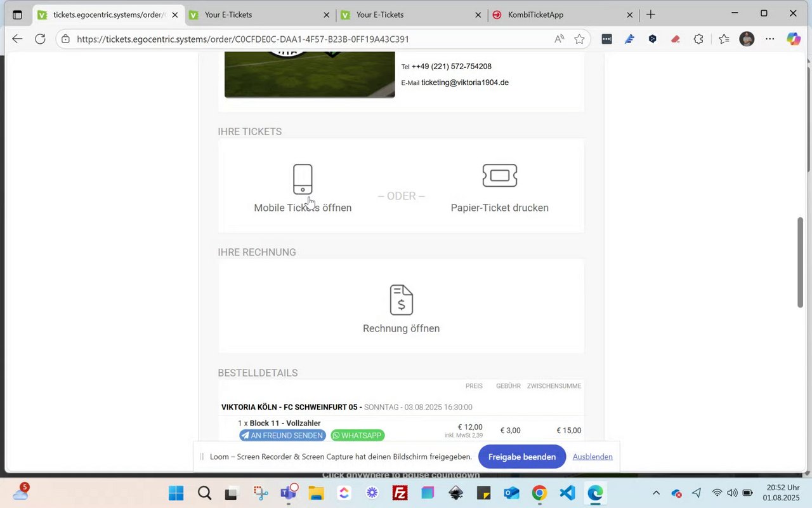812x508 pixels.
Task: Click the € 15,00 subtotal value
Action: click(x=568, y=431)
